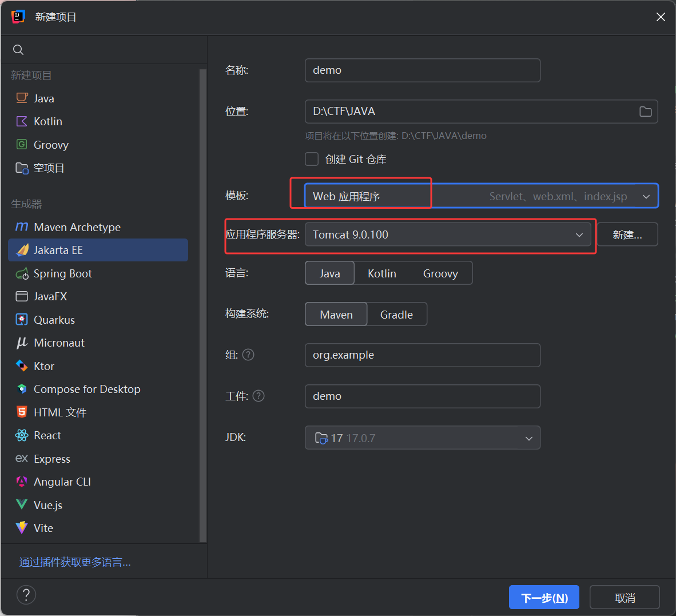Expand the Tomcat 9.0.100 server dropdown
The image size is (676, 616).
pyautogui.click(x=448, y=235)
